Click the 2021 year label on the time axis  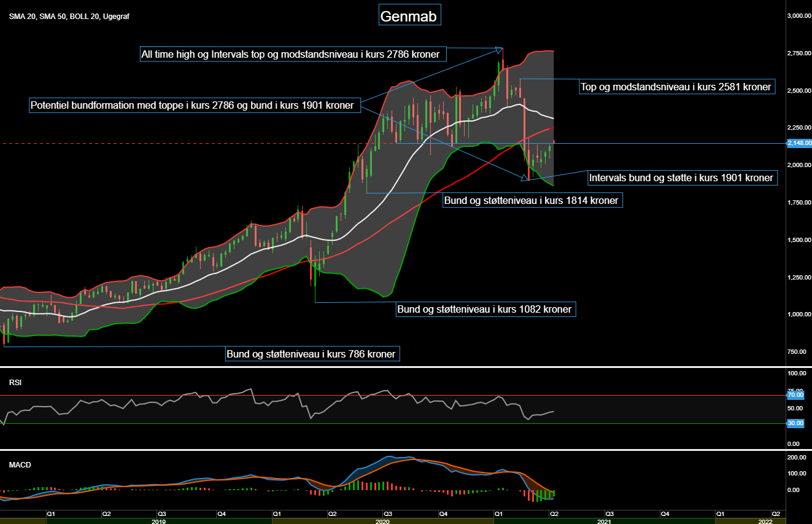click(x=605, y=521)
